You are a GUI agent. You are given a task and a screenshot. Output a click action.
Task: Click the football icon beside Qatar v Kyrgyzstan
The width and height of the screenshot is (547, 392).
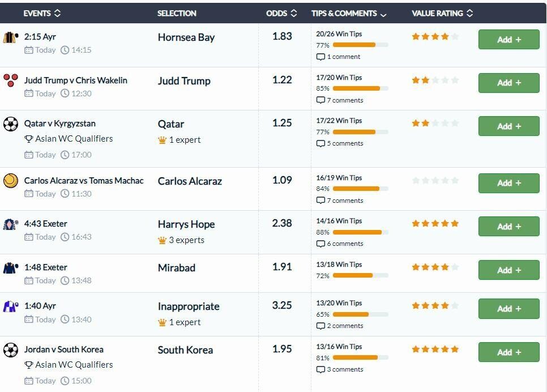click(x=10, y=123)
